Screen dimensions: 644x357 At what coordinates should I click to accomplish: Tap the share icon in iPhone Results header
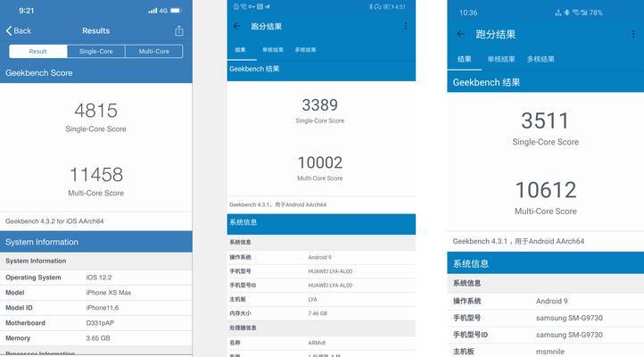(178, 31)
